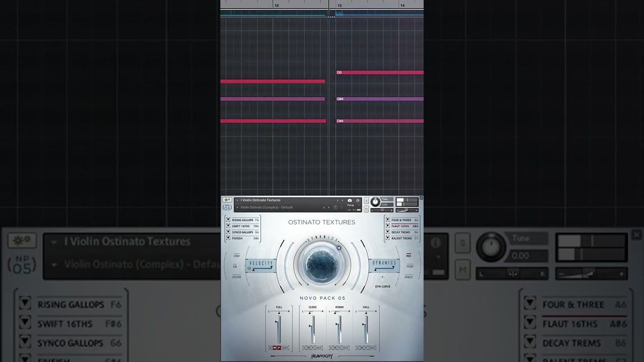Click the HALL channel volume fader
Screen dimensions: 644x362
[x=365, y=329]
